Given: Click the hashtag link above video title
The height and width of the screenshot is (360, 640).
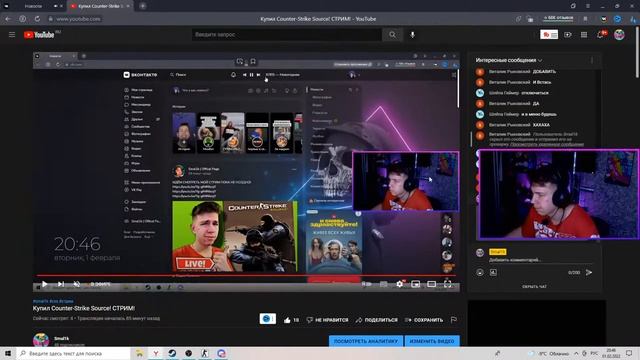Looking at the screenshot, I should pyautogui.click(x=53, y=301).
